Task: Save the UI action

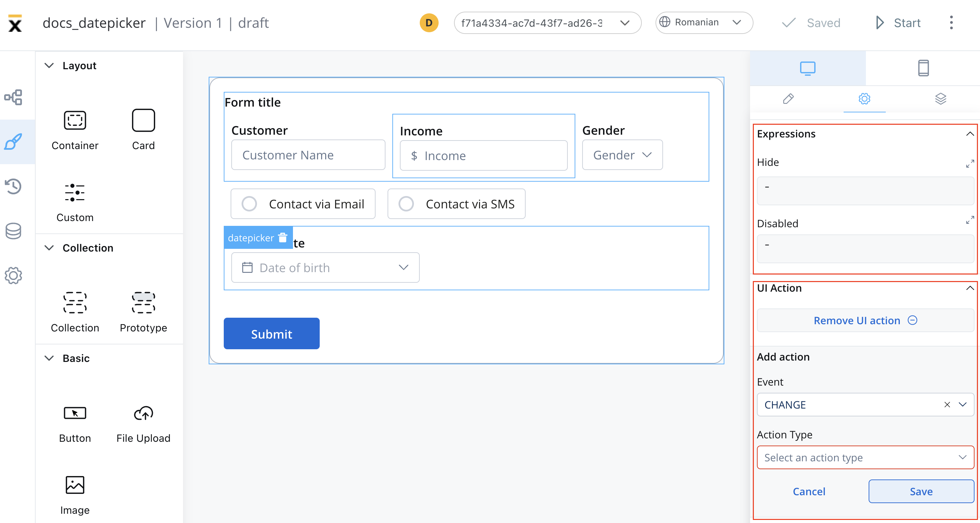Action: 921,491
